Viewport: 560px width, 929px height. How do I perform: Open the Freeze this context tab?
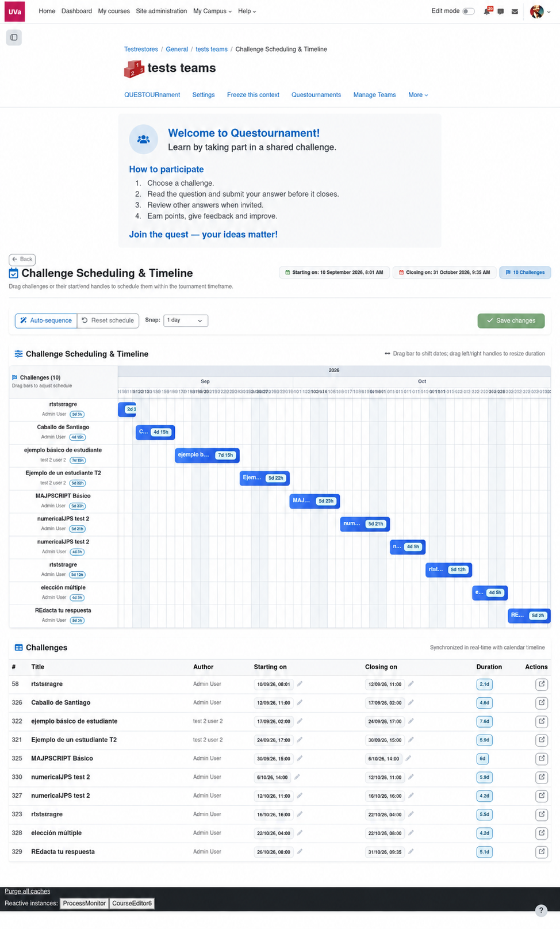tap(253, 95)
